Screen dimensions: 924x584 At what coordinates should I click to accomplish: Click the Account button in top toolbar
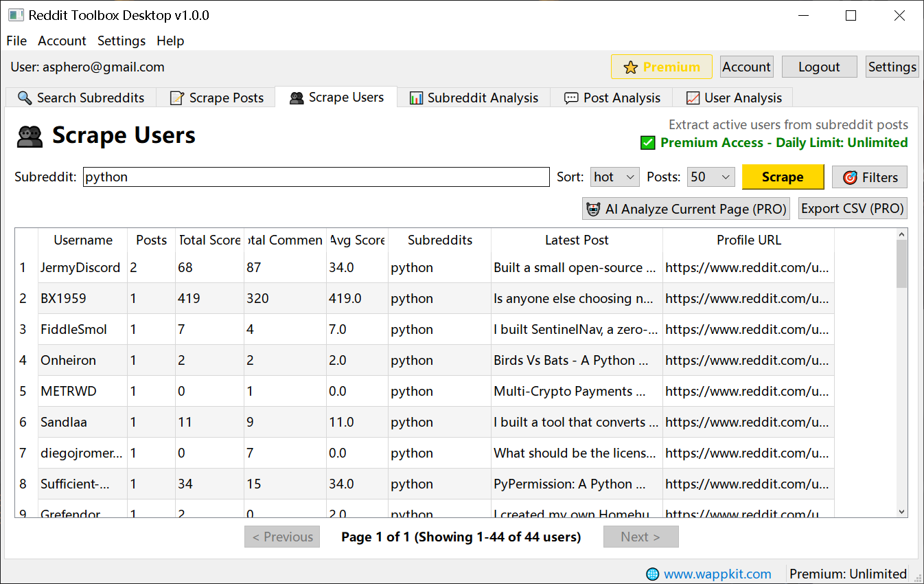coord(746,67)
